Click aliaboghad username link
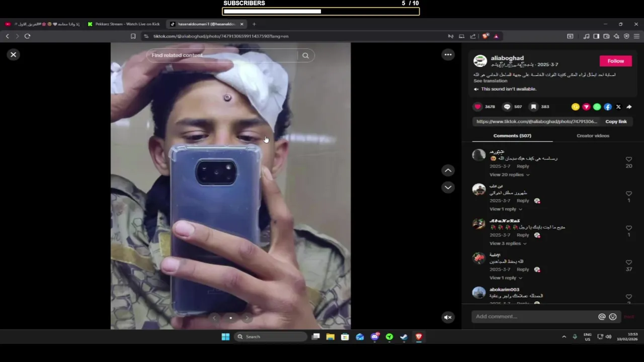This screenshot has width=644, height=362. coord(507,58)
